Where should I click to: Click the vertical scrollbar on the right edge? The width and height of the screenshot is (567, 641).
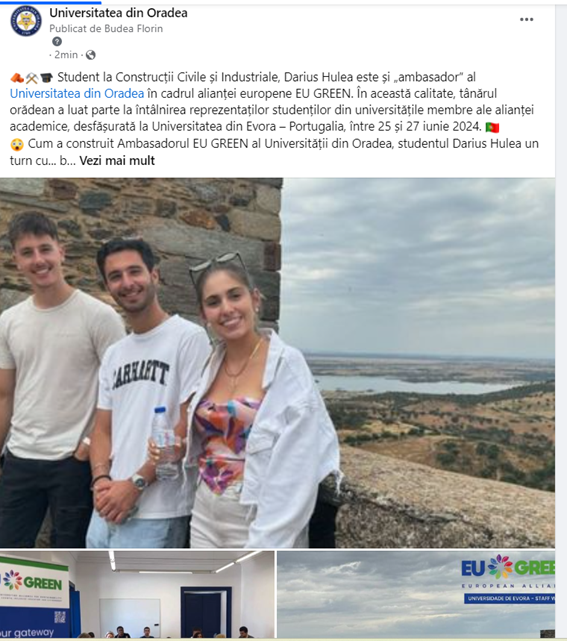pyautogui.click(x=561, y=320)
